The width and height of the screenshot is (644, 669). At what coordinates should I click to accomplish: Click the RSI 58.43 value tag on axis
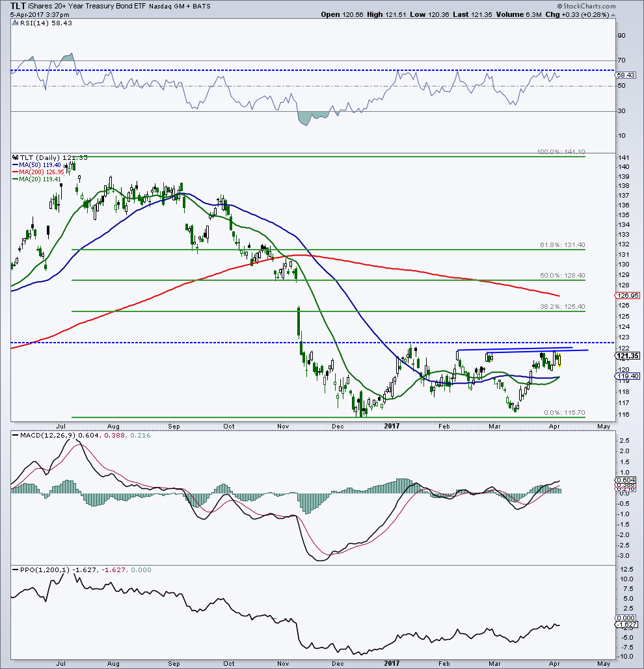pyautogui.click(x=626, y=75)
